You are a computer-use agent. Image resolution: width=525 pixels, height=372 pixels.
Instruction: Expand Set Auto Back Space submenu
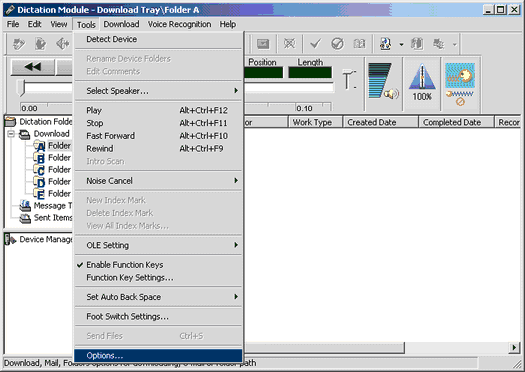pos(158,297)
